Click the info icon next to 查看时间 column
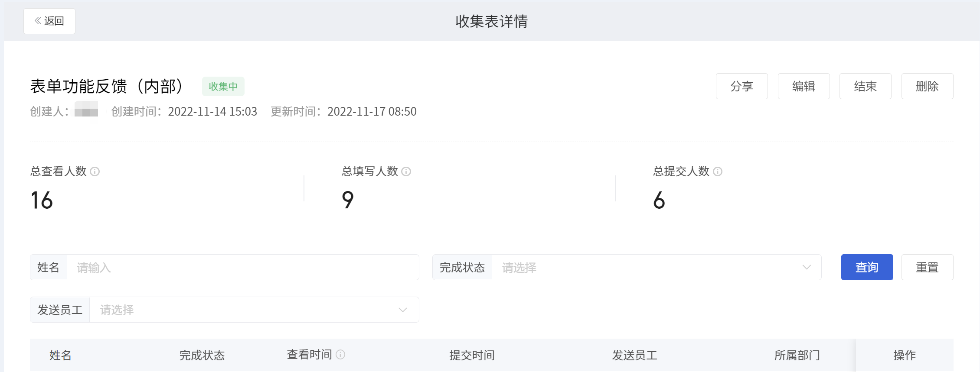This screenshot has width=980, height=372. coord(340,355)
